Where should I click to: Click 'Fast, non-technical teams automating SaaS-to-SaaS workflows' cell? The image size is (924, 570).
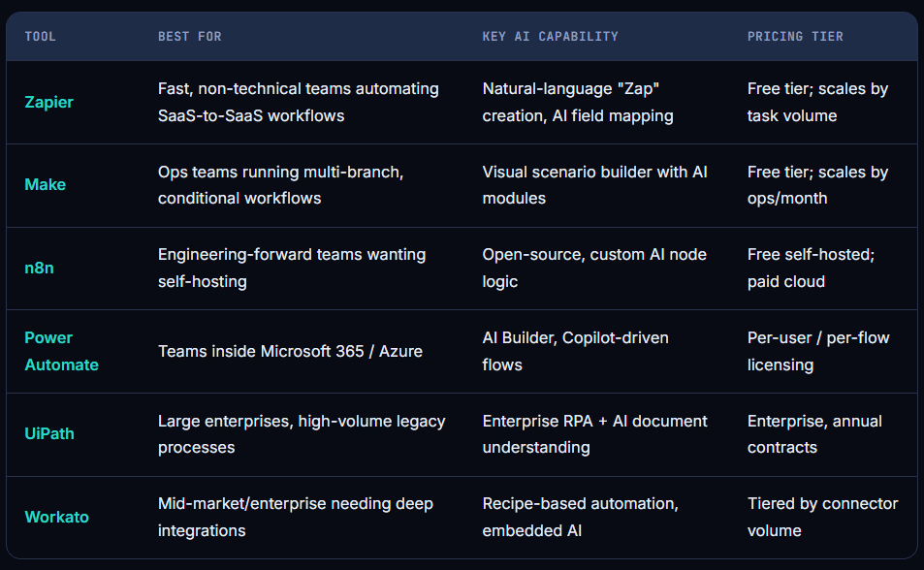click(299, 102)
